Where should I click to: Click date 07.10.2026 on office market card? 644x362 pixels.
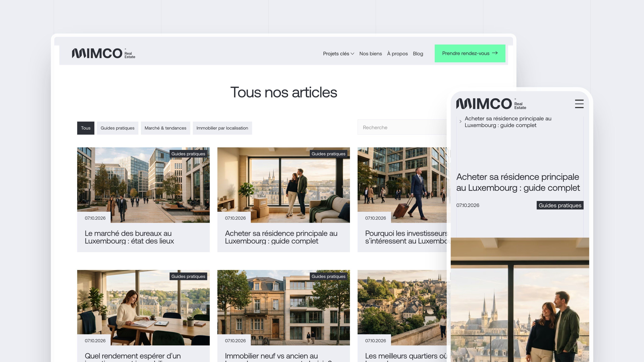coord(95,218)
